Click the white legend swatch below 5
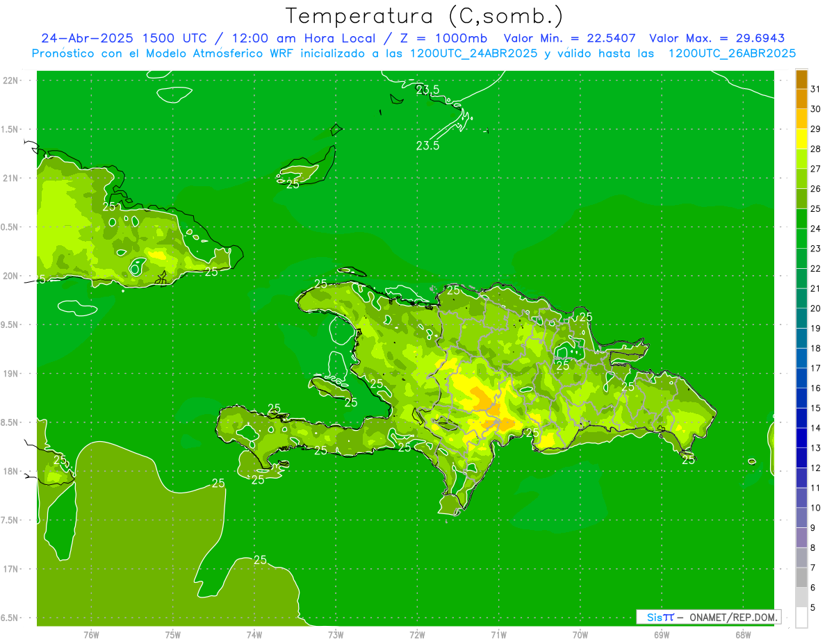Image resolution: width=834 pixels, height=644 pixels. coord(801,617)
